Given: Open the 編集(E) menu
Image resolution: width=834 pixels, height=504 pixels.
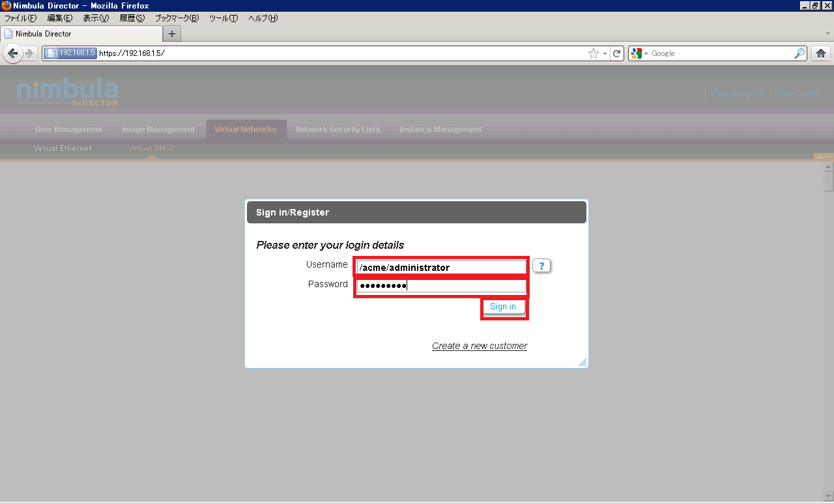Looking at the screenshot, I should pos(60,18).
